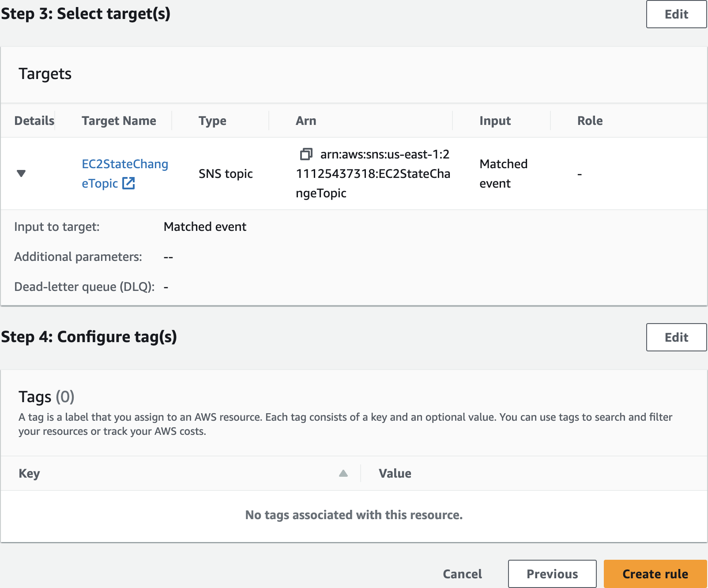Click the Key column header
The image size is (708, 588).
coord(29,473)
